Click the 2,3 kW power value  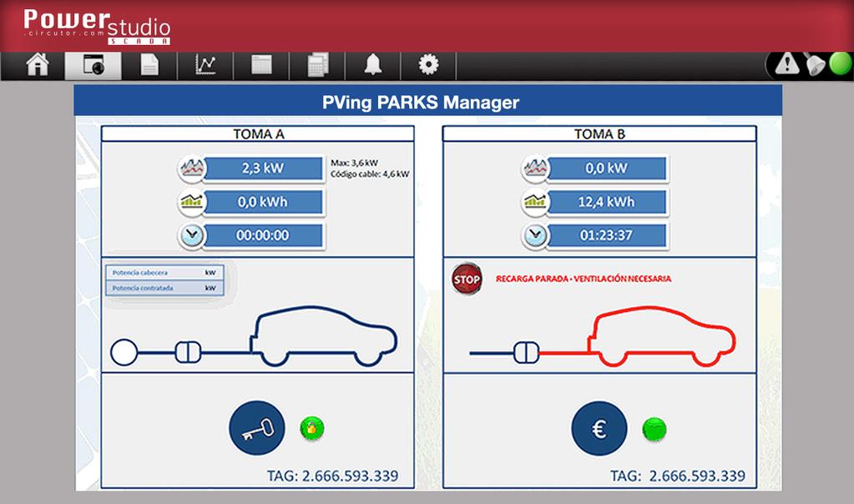point(263,169)
